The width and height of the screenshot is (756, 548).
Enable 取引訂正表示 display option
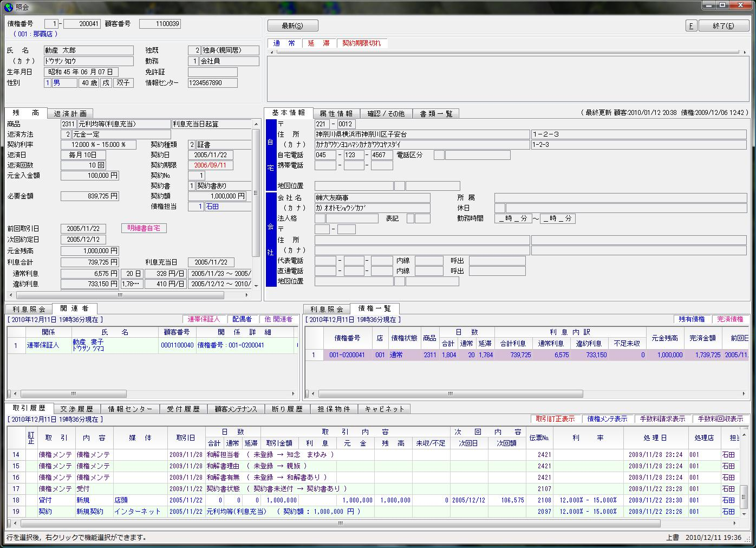[555, 419]
